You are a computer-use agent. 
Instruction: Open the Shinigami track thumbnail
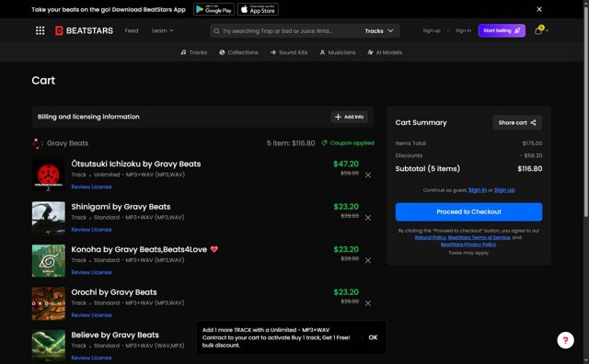pos(49,218)
